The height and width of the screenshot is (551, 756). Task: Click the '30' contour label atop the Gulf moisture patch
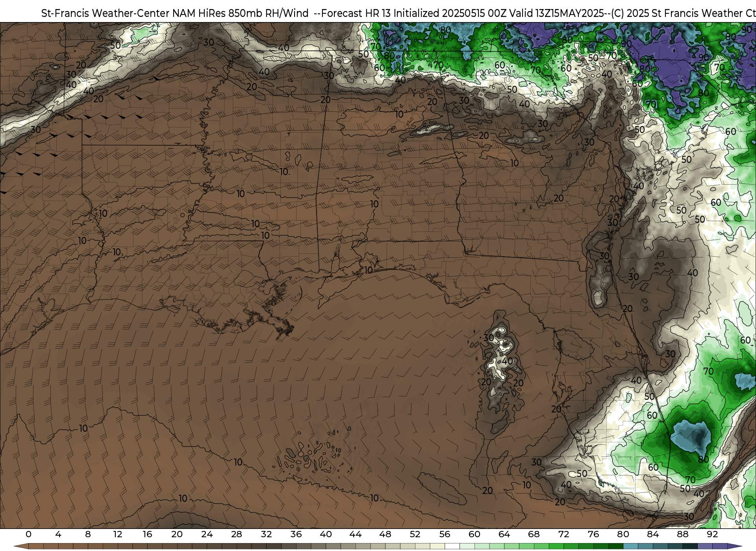pyautogui.click(x=489, y=338)
